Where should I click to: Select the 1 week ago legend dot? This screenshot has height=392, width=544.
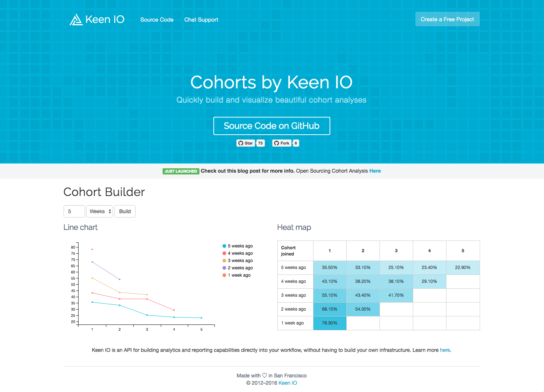[224, 275]
